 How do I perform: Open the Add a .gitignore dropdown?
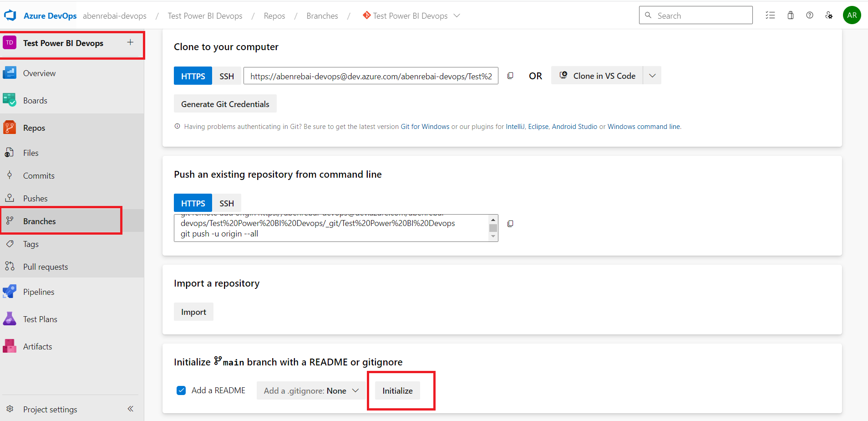311,390
